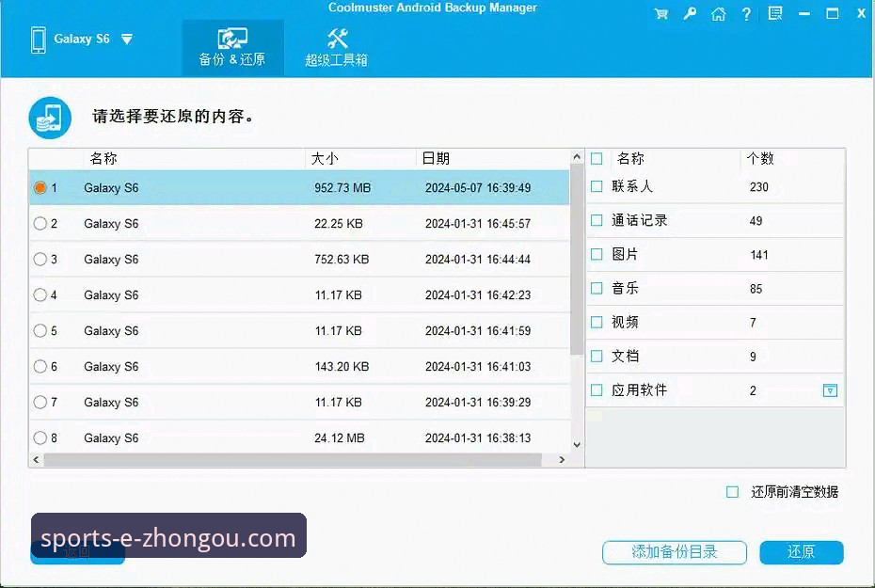875x588 pixels.
Task: Click the 添加备份目录 button
Action: [x=675, y=552]
